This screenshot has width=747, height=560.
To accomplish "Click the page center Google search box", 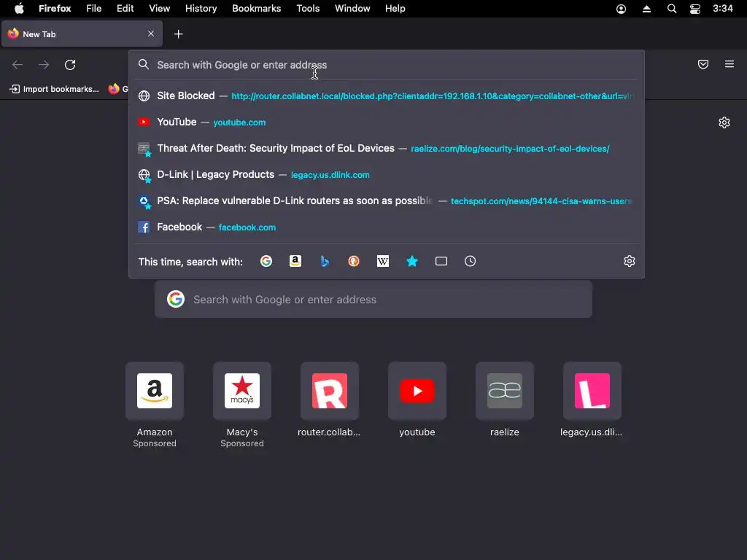I will pos(373,299).
